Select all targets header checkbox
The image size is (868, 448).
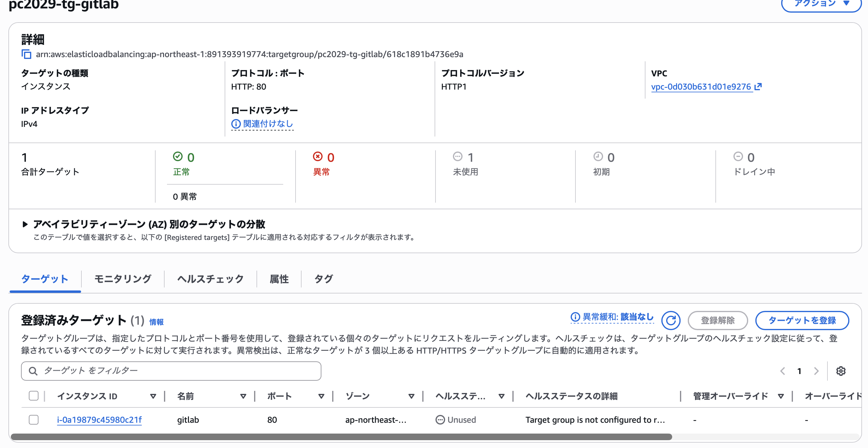pyautogui.click(x=34, y=396)
